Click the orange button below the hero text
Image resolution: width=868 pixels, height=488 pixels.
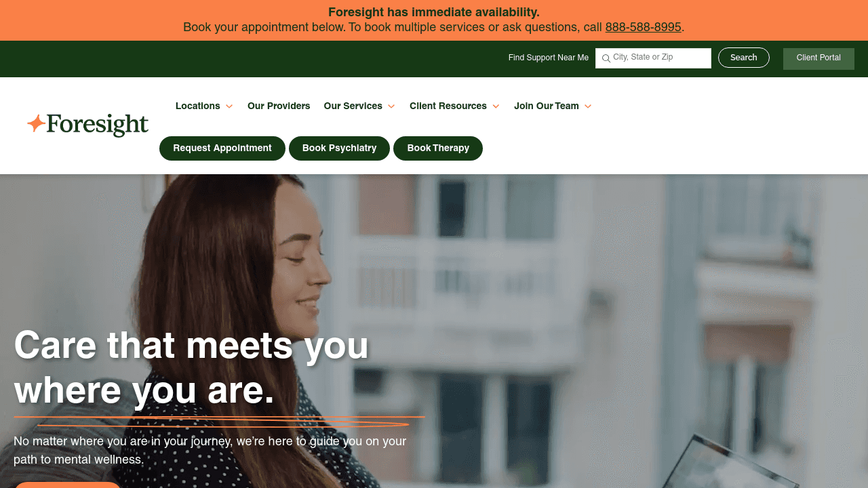(x=68, y=485)
